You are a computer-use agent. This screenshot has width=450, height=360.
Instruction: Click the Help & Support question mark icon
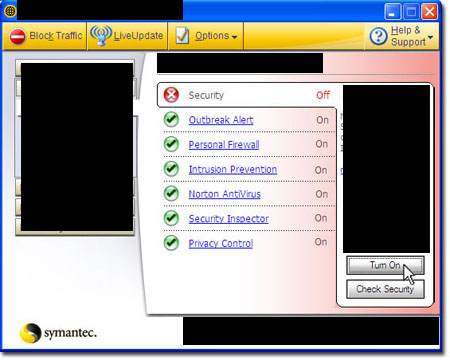coord(378,36)
